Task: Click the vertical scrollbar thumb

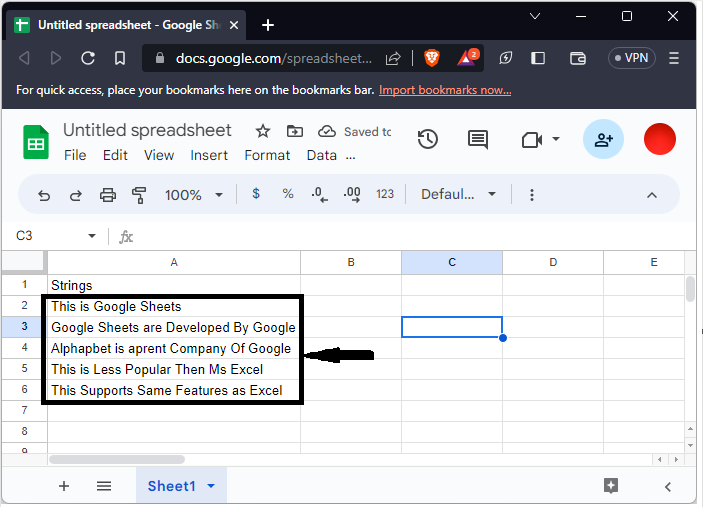Action: tap(690, 289)
